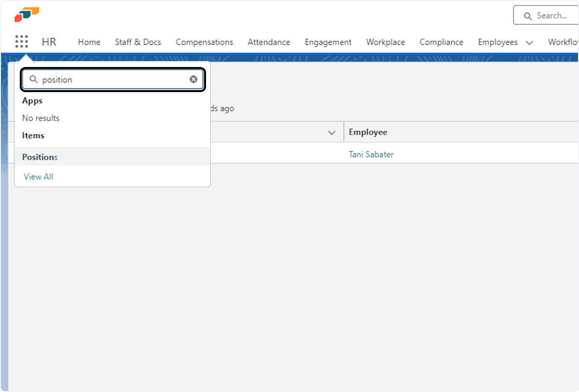Click the magnifier icon in launcher search
The image size is (579, 392).
pyautogui.click(x=33, y=80)
